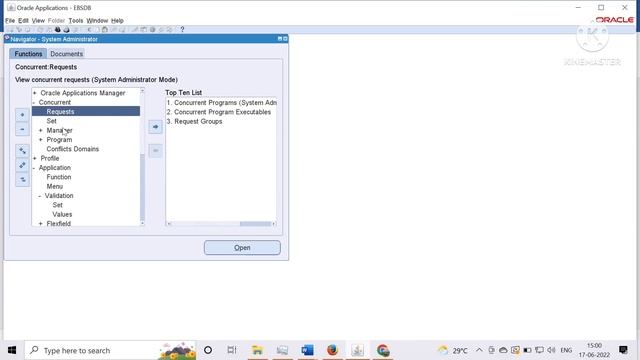Image resolution: width=640 pixels, height=360 pixels.
Task: Minimize the Navigator inner window
Action: coord(280,39)
